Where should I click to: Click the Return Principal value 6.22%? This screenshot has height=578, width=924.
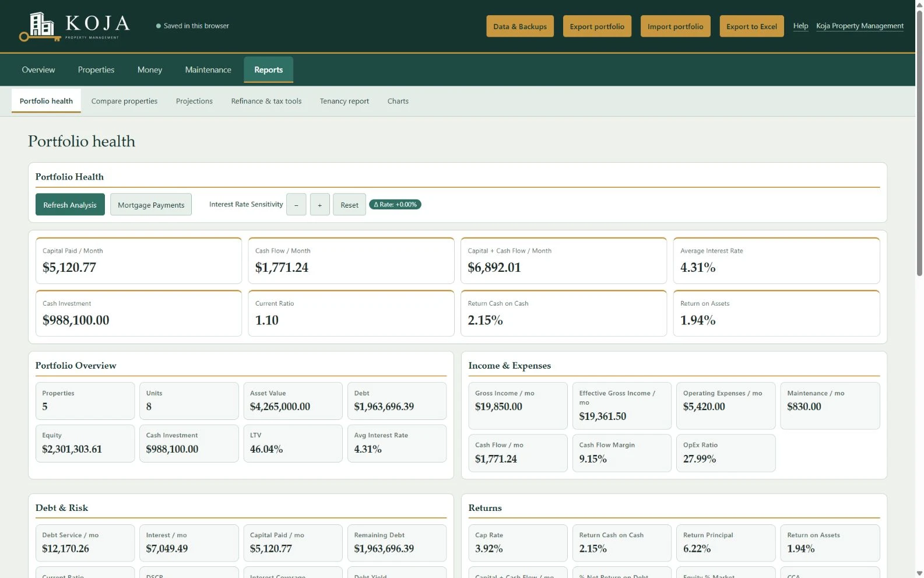click(697, 549)
